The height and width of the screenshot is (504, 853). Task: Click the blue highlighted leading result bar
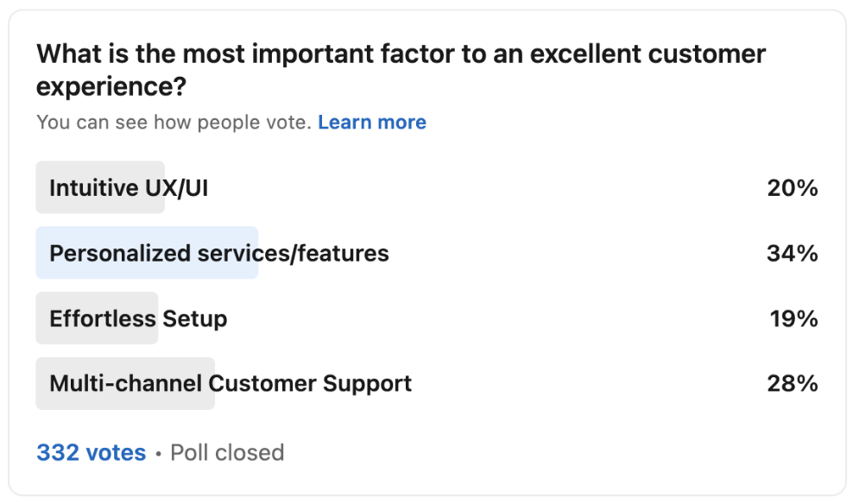click(147, 253)
